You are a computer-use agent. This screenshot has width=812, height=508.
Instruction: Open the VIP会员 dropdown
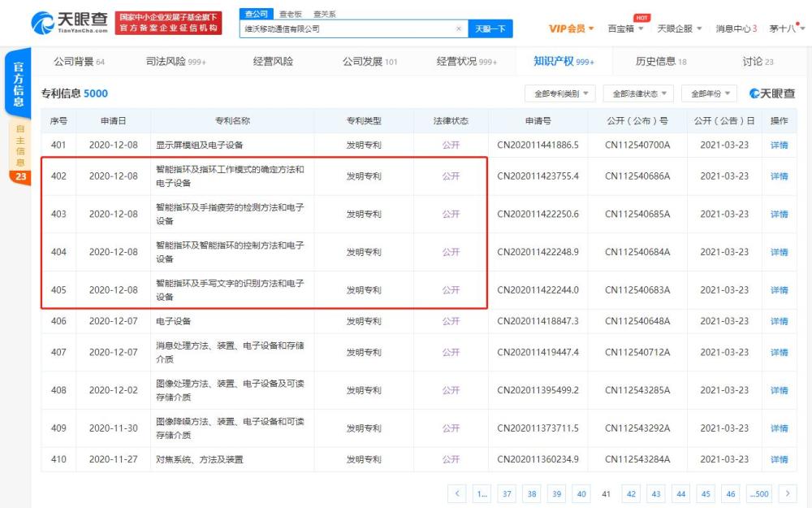tap(571, 28)
